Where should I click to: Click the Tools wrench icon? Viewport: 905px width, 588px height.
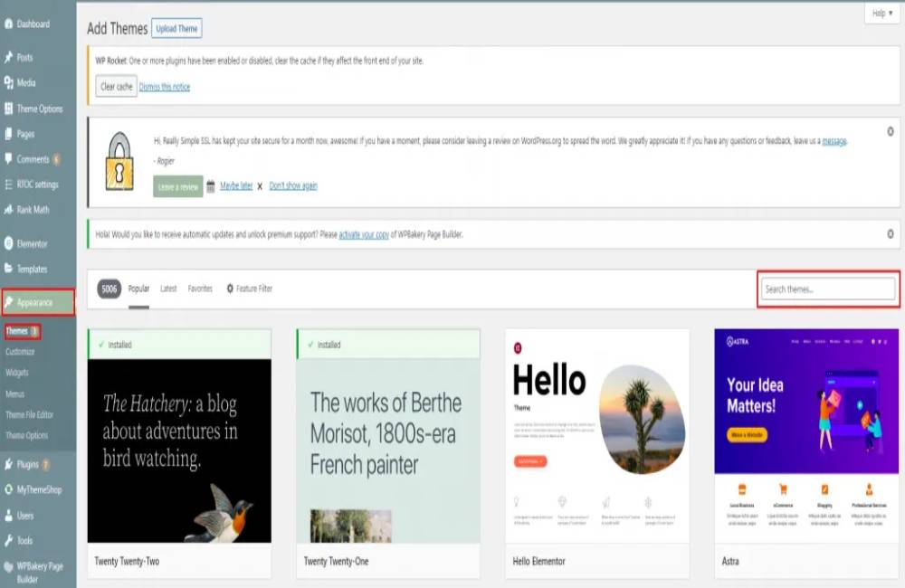click(x=8, y=541)
